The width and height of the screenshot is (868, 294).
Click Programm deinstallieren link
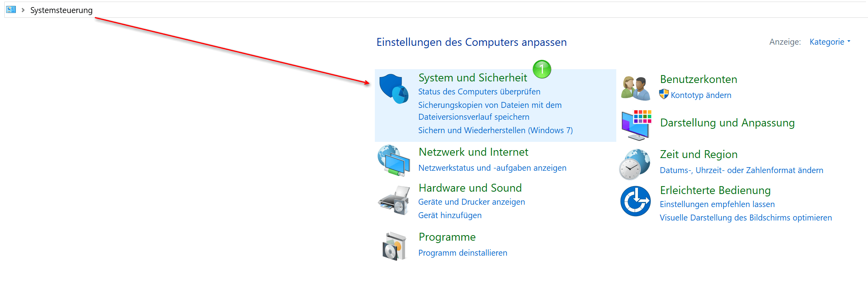click(x=463, y=253)
